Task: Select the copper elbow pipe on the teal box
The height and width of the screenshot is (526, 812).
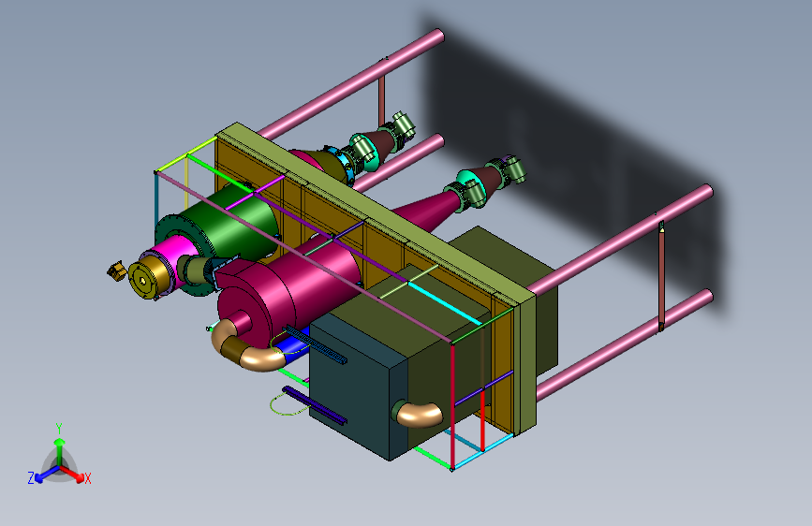Action: (418, 415)
